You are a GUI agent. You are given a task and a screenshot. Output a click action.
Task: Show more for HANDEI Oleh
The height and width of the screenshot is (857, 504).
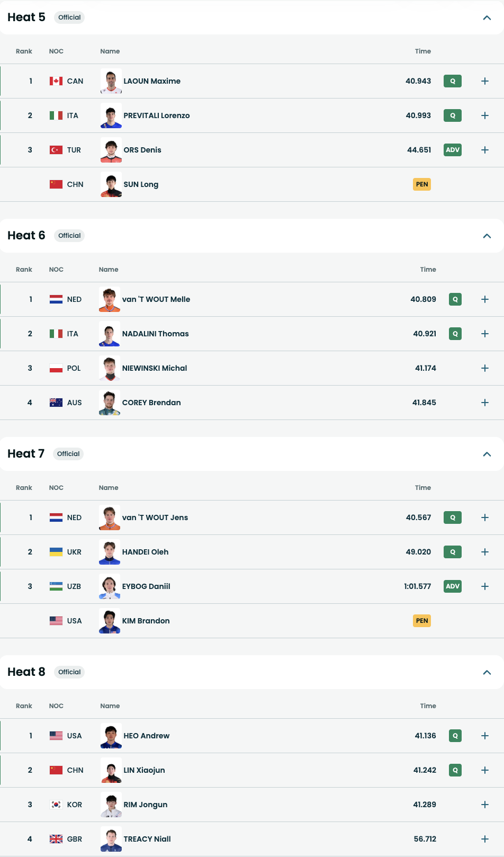click(484, 552)
